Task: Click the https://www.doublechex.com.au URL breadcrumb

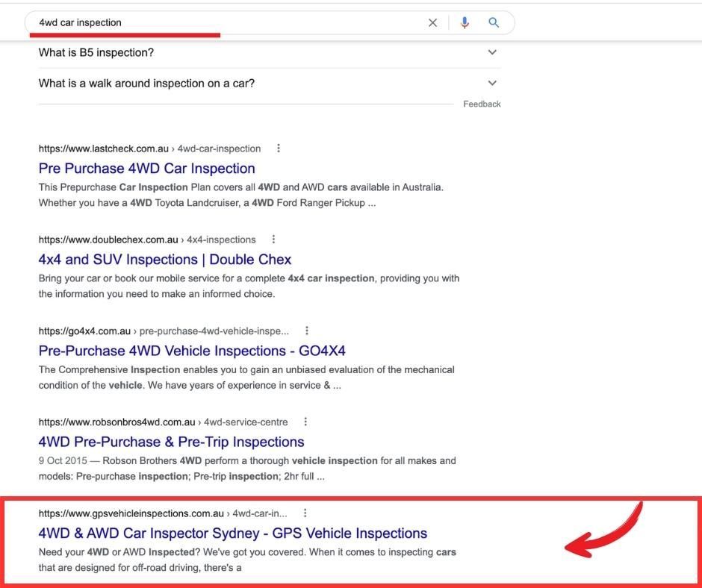Action: (147, 240)
